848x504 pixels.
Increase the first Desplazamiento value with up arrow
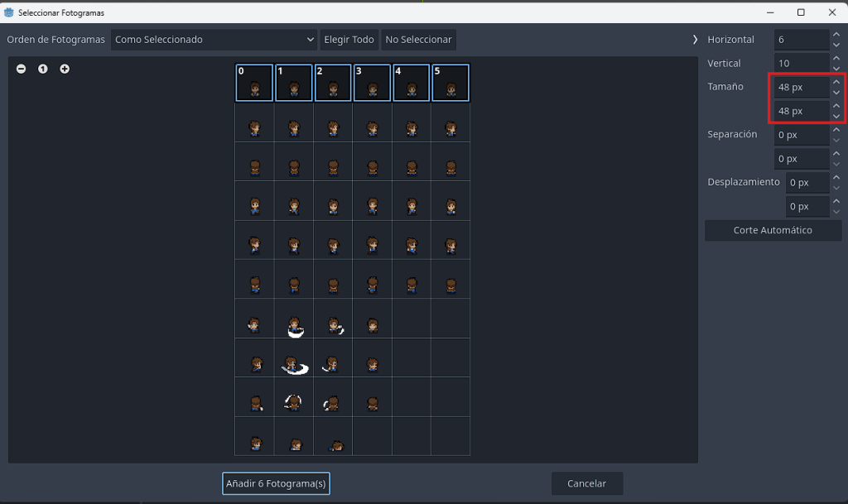point(836,177)
